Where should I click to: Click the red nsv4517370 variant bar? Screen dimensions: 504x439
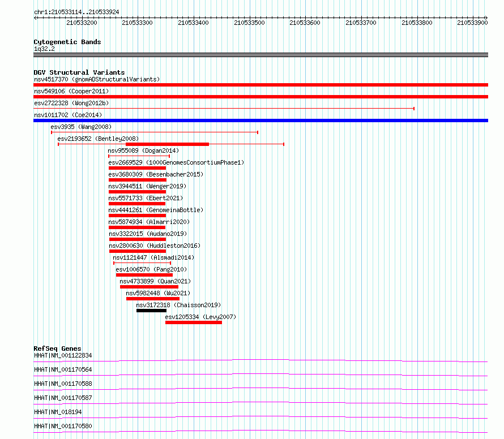tap(260, 85)
